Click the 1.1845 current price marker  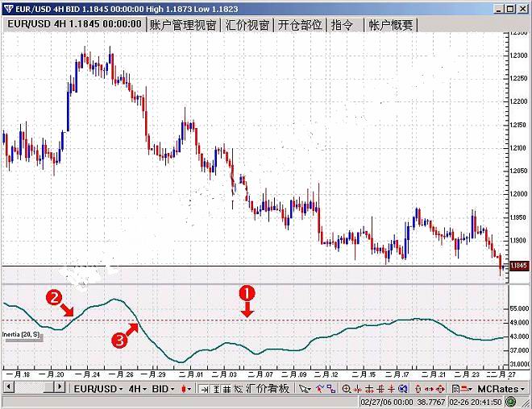[519, 265]
